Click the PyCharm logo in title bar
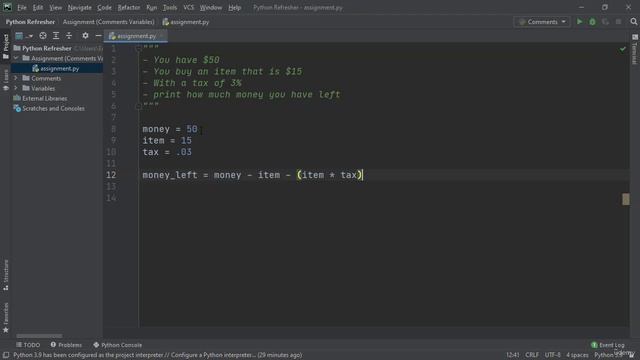 tap(7, 7)
